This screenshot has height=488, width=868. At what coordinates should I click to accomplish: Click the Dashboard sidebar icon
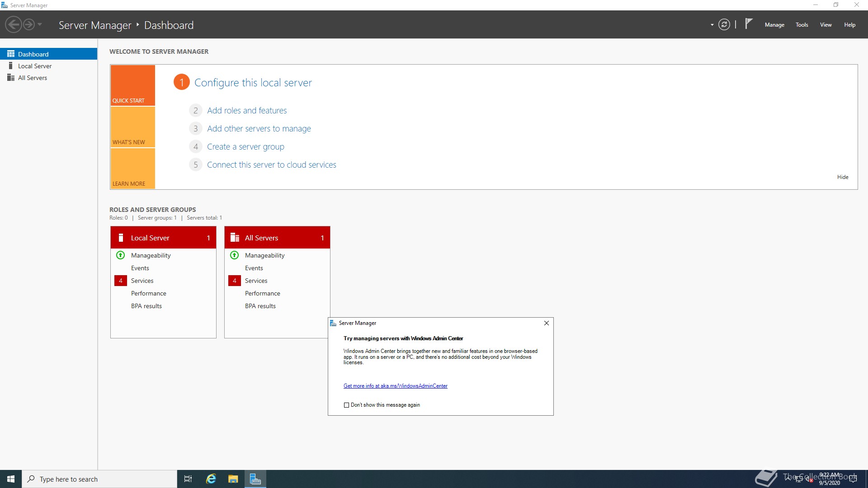tap(11, 54)
